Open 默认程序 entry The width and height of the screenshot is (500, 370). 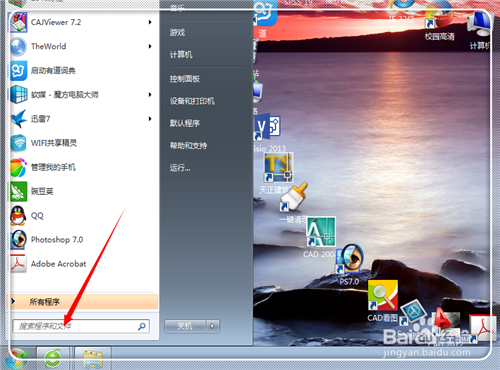click(x=185, y=123)
